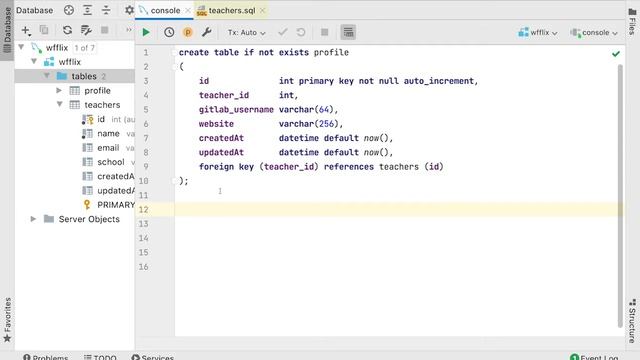Open the console session dropdown
Viewport: 640px width, 360px height.
click(x=594, y=32)
